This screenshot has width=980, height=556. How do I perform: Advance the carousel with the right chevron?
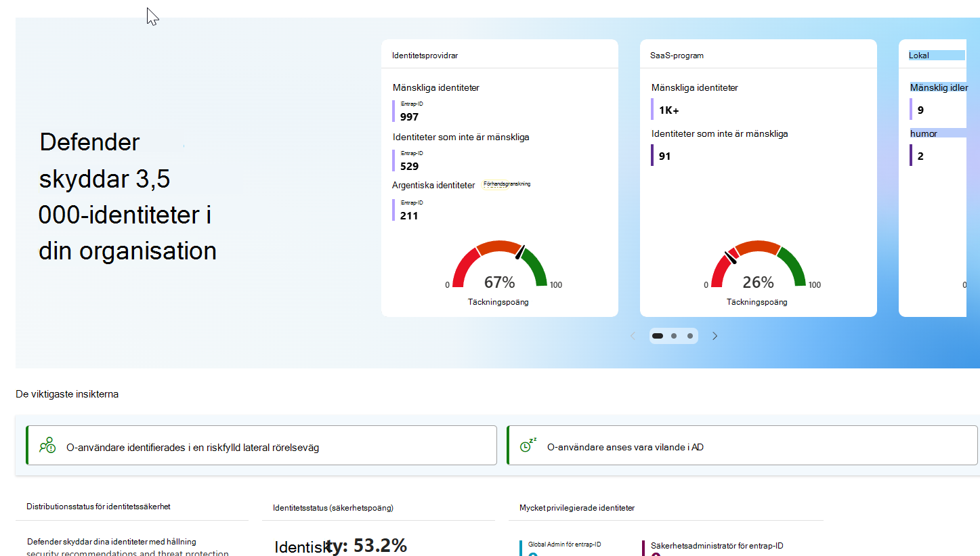pos(715,335)
